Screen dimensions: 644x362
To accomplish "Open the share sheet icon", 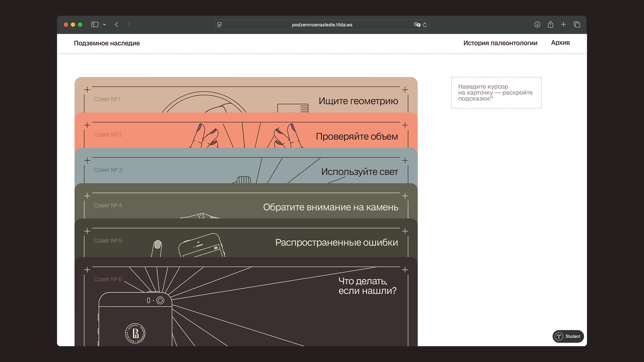I will 551,25.
